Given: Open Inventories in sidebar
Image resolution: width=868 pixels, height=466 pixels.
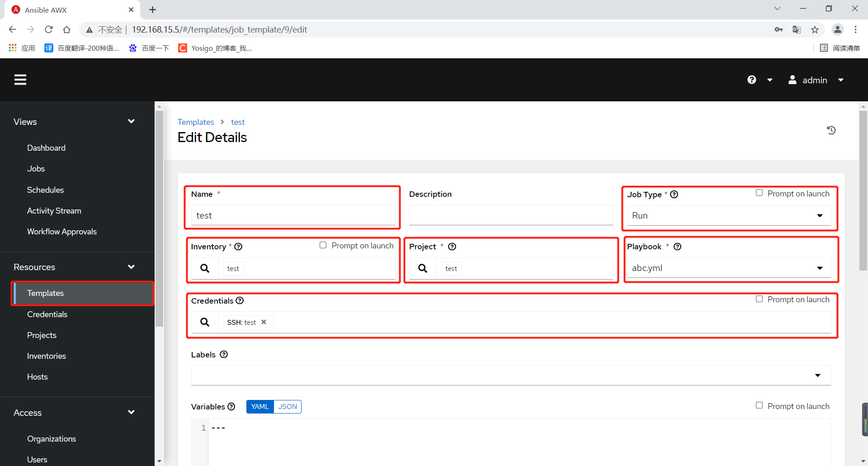Looking at the screenshot, I should tap(47, 356).
